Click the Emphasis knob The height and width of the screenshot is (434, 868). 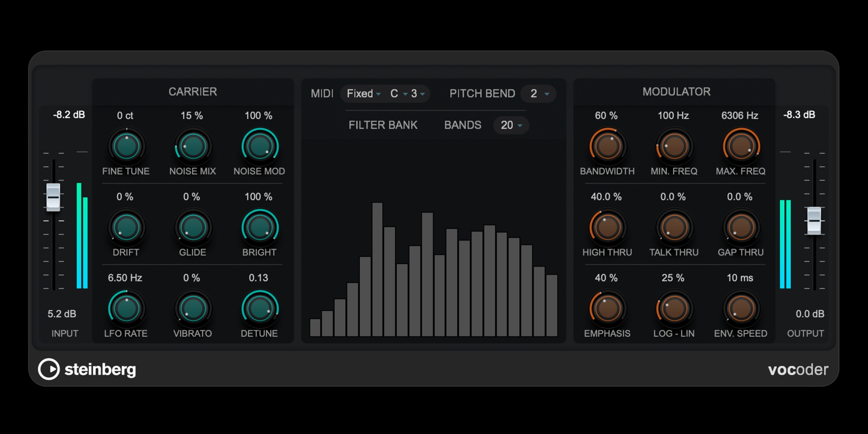(608, 309)
